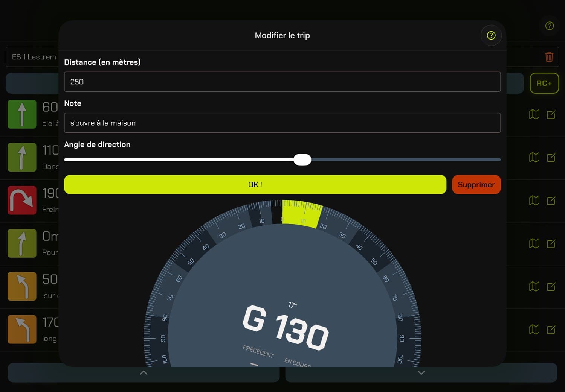
Task: Edit the second pace note row
Action: coord(551,157)
